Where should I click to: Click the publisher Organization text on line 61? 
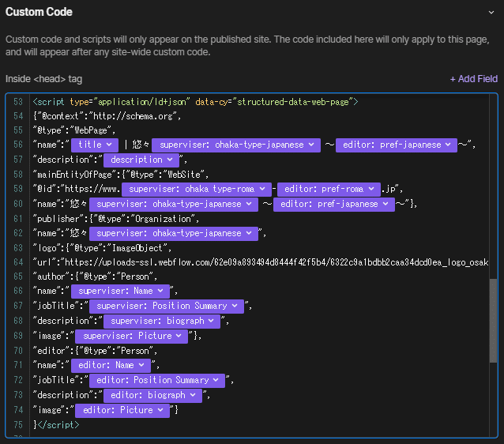pyautogui.click(x=115, y=220)
